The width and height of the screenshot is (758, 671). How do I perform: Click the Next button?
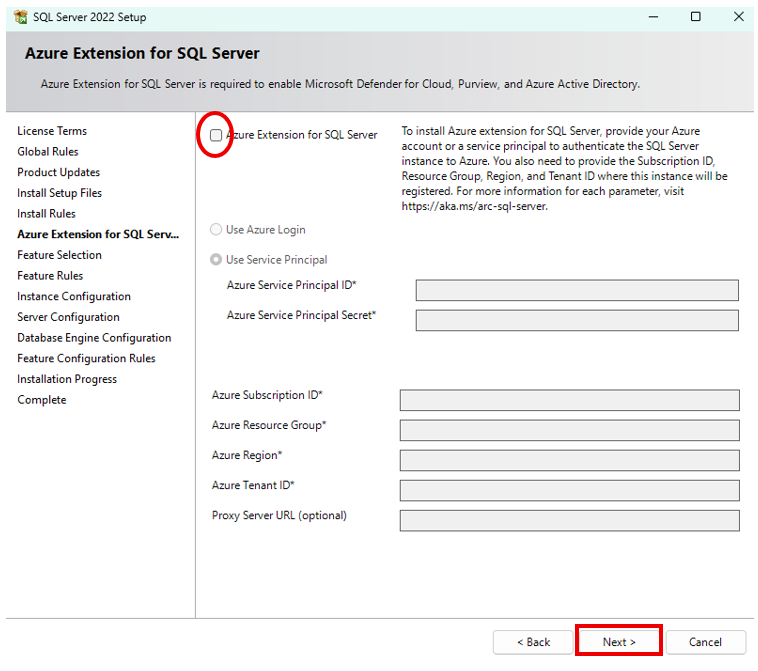pos(619,642)
